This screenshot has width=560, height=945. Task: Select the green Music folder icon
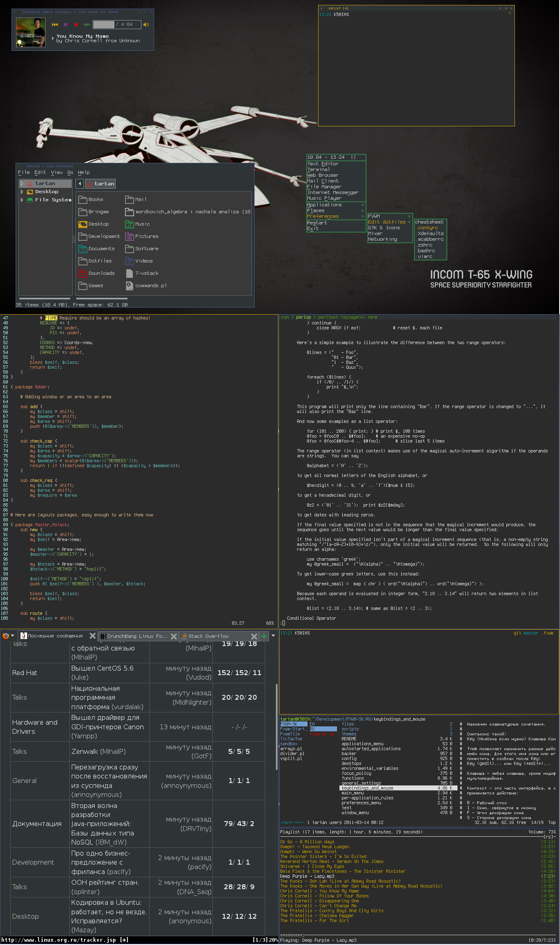tap(130, 224)
